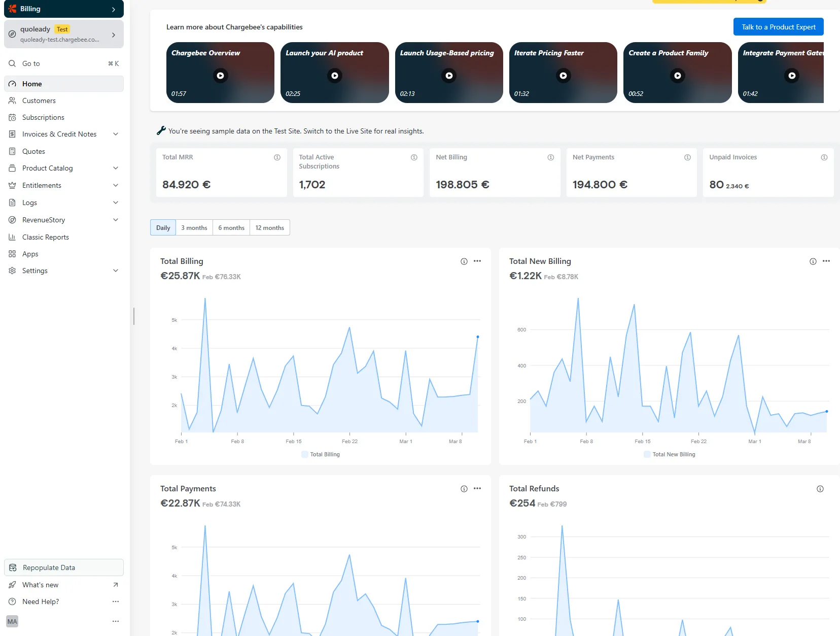Image resolution: width=840 pixels, height=636 pixels.
Task: Open more options on Total New Billing chart
Action: (x=826, y=261)
